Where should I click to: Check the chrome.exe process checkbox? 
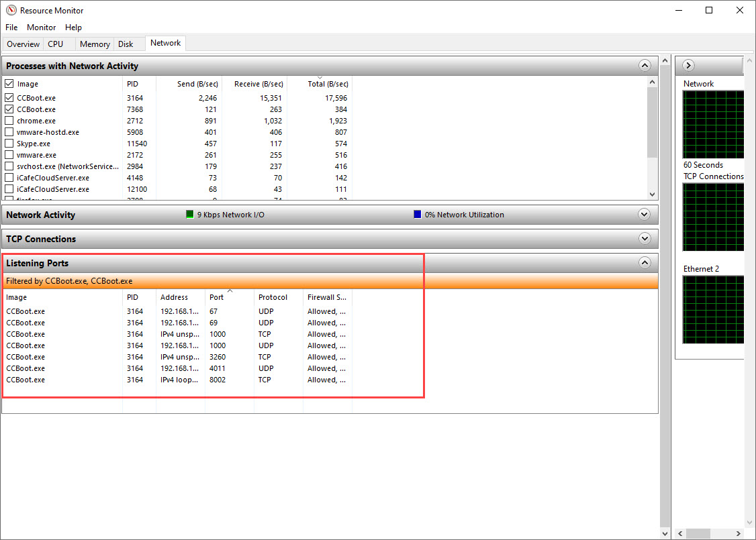pos(9,121)
